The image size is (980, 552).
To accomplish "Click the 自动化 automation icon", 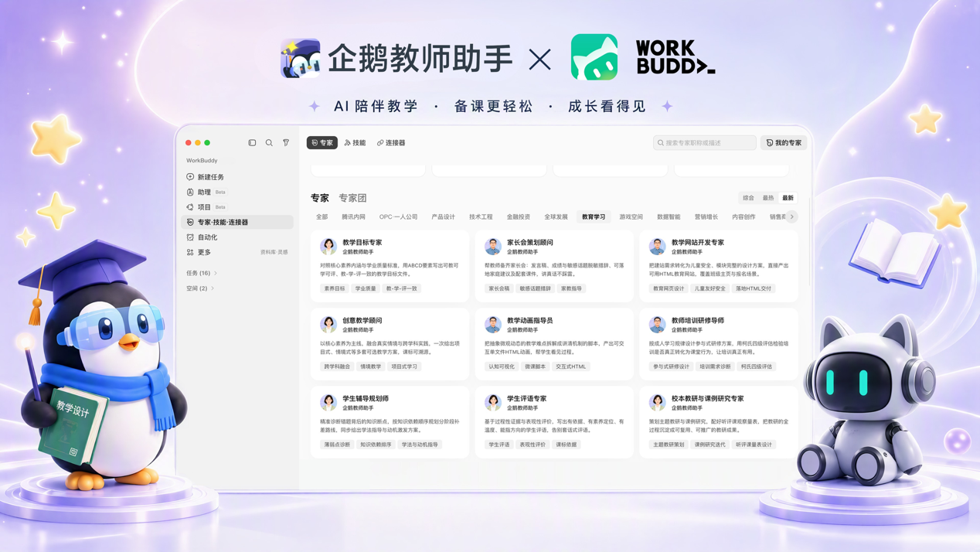I will click(190, 237).
